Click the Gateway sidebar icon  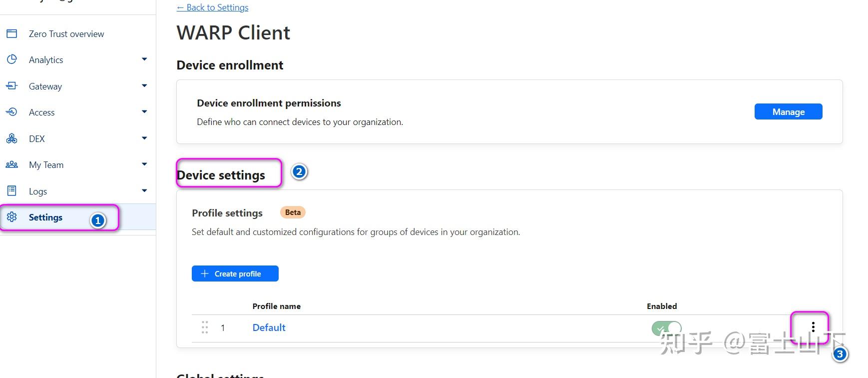point(11,86)
